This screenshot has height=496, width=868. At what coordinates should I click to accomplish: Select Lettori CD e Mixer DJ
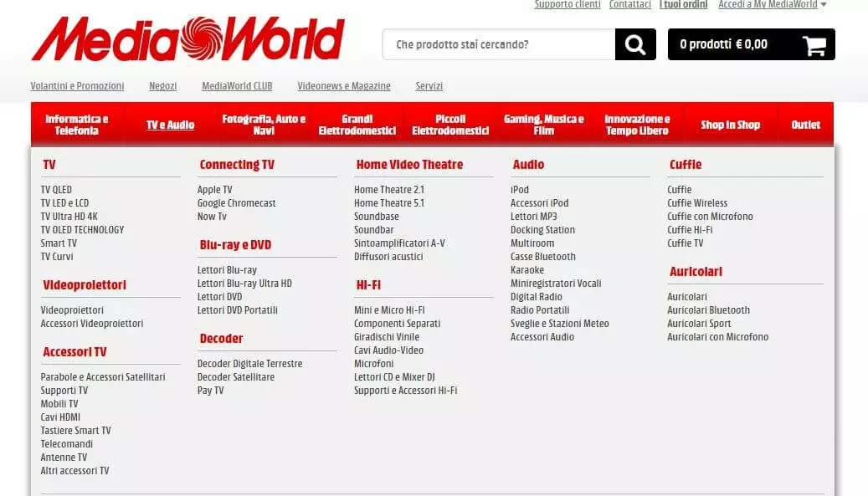pos(394,377)
